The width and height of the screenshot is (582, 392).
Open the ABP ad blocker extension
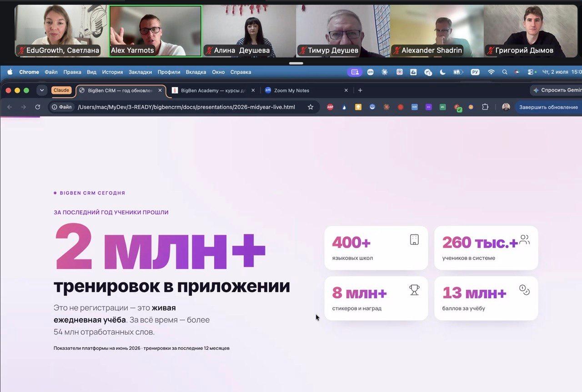(330, 107)
